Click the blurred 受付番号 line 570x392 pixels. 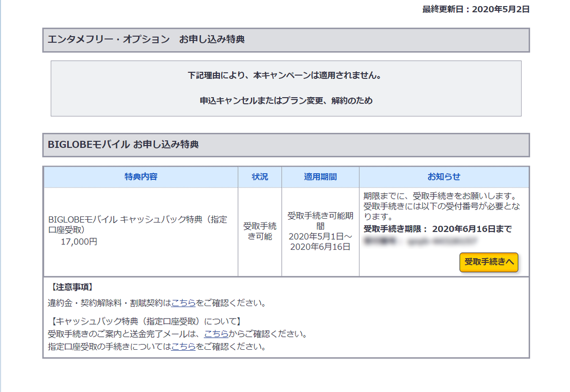[x=420, y=242]
